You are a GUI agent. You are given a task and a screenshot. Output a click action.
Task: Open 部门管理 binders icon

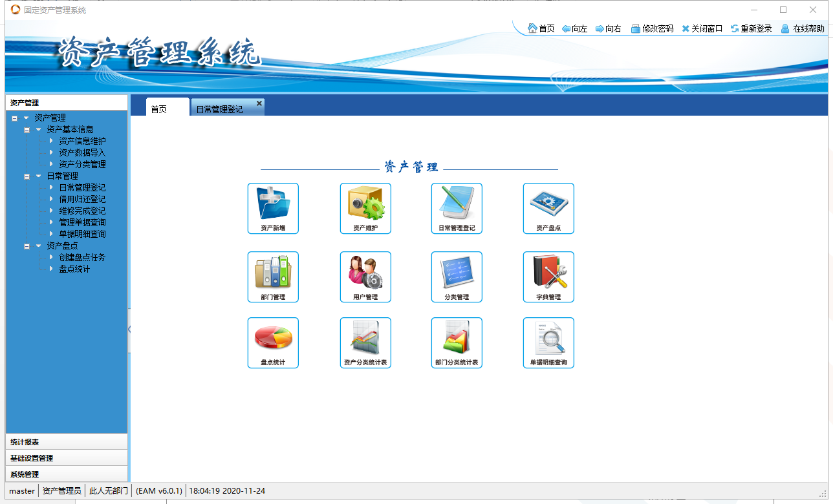pos(273,273)
